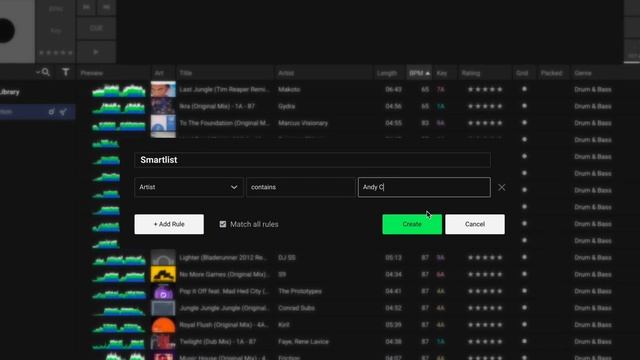Click album art of Last Jungle track
This screenshot has height=360, width=640.
[x=163, y=89]
